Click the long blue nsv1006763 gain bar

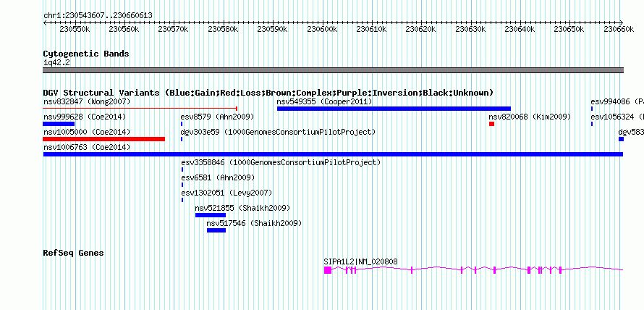pos(333,154)
